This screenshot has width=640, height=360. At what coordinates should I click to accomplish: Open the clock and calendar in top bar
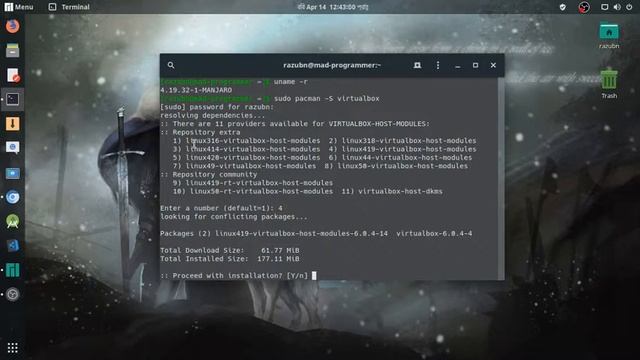pos(333,7)
